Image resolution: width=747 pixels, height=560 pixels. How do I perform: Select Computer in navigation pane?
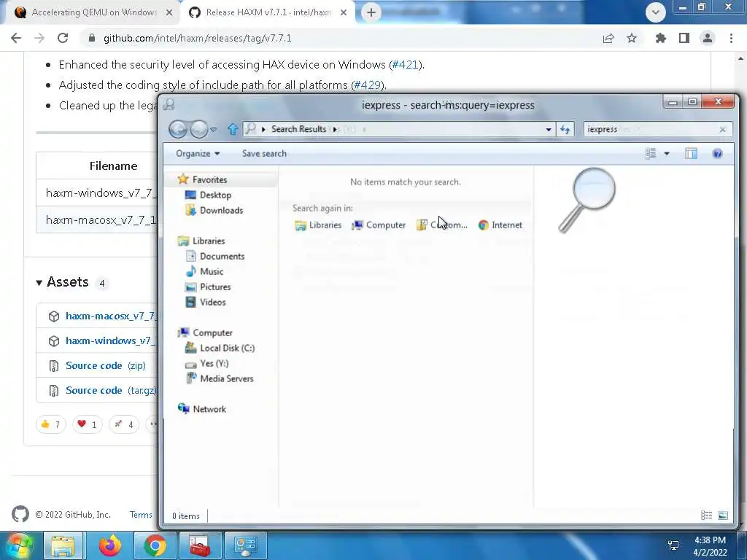coord(205,332)
